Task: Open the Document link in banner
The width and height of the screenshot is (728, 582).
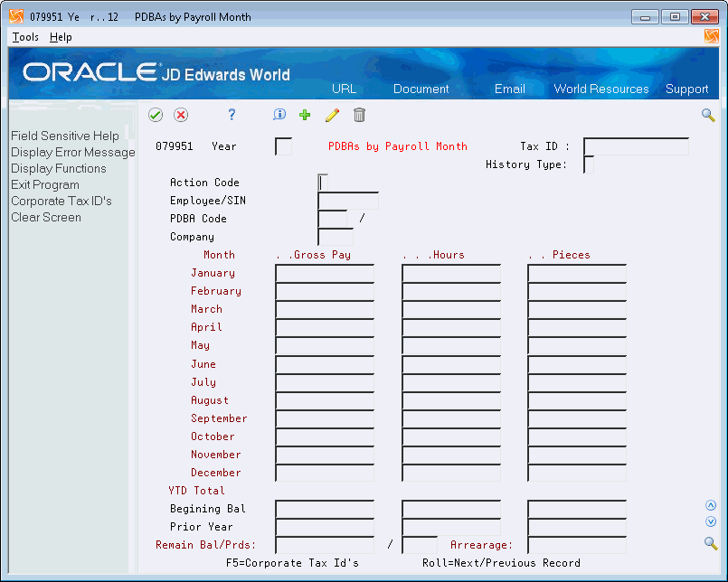Action: [421, 89]
